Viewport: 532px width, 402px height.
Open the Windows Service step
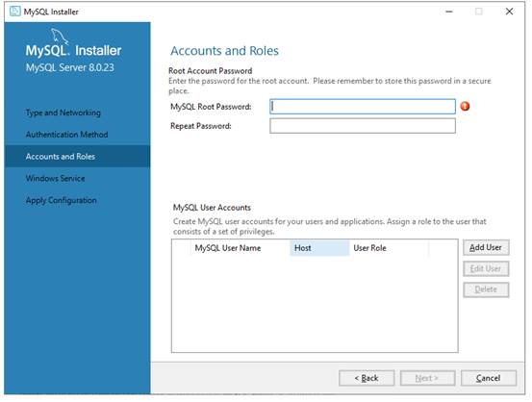[55, 179]
